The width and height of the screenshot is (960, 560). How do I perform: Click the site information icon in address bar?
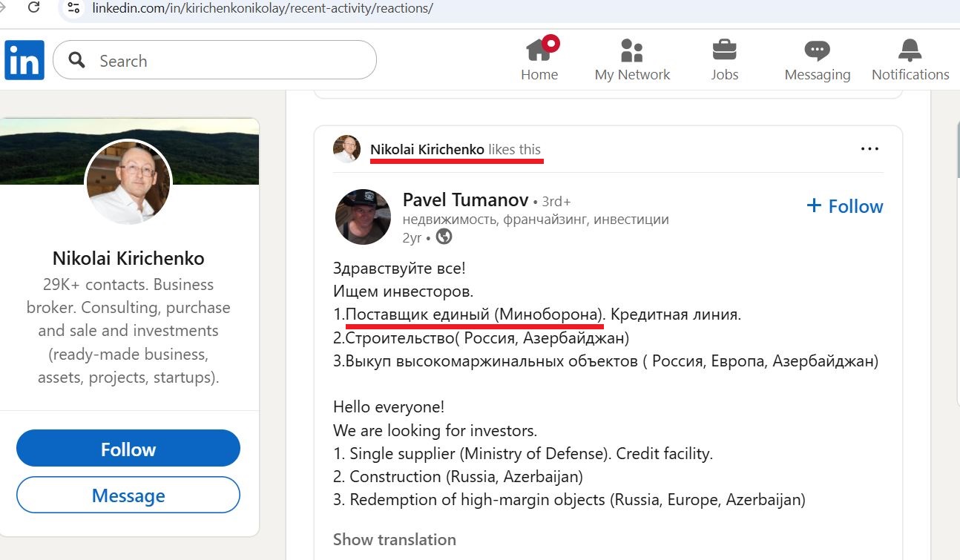[73, 8]
